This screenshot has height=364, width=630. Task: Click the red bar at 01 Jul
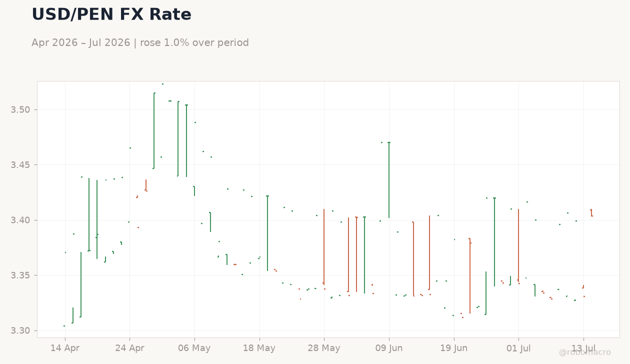[518, 245]
